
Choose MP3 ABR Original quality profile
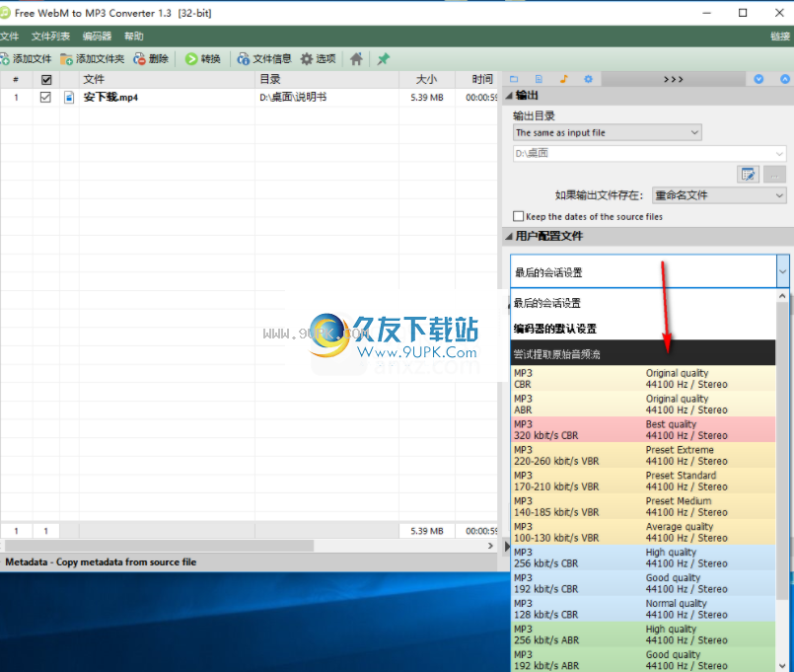[643, 404]
